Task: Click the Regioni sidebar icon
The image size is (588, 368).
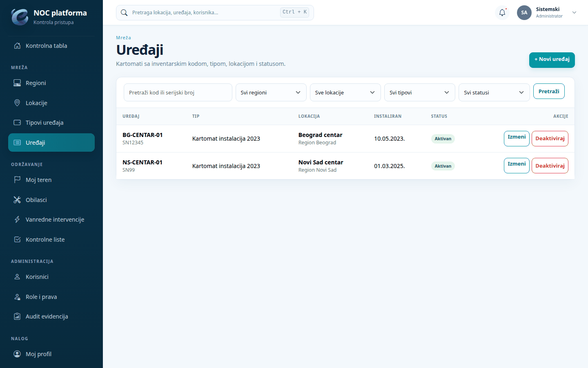Action: pos(17,83)
